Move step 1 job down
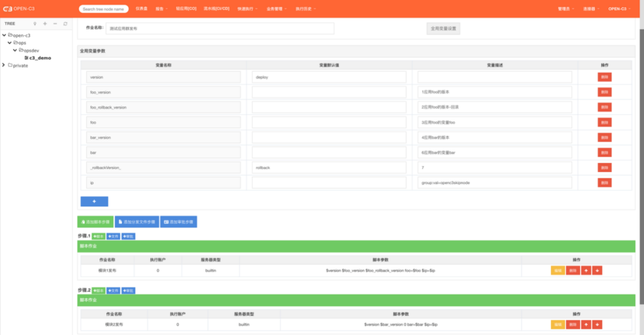The height and width of the screenshot is (335, 644). pyautogui.click(x=597, y=271)
